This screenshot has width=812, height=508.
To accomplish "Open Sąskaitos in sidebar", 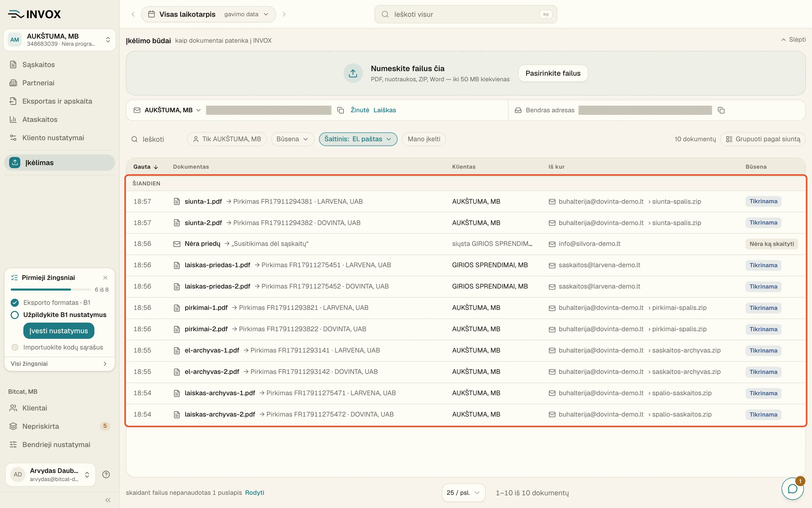I will [x=60, y=65].
